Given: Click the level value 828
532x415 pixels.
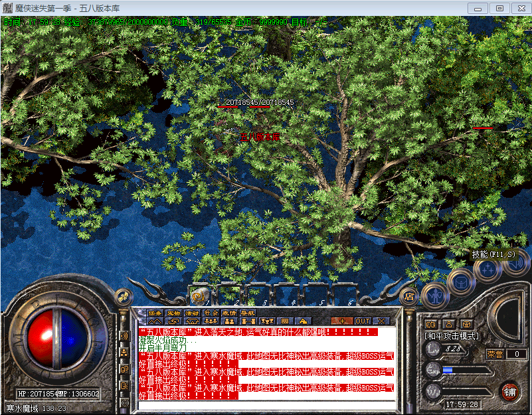Looking at the screenshot, I should [453, 349].
